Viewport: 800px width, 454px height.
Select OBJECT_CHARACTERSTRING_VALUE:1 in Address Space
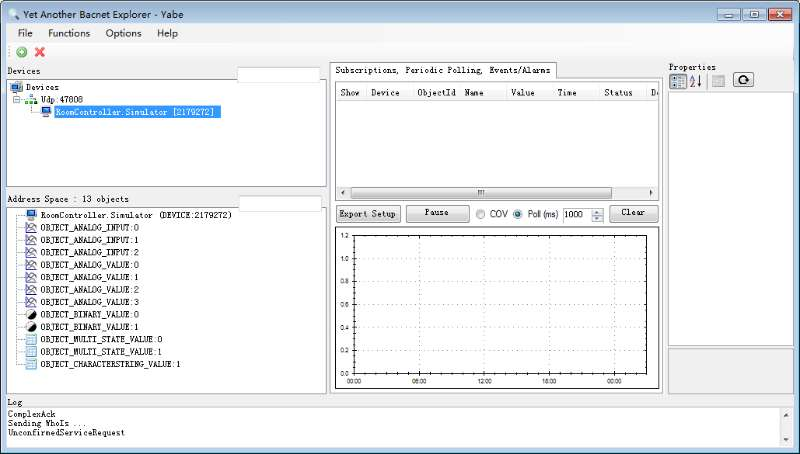(110, 365)
